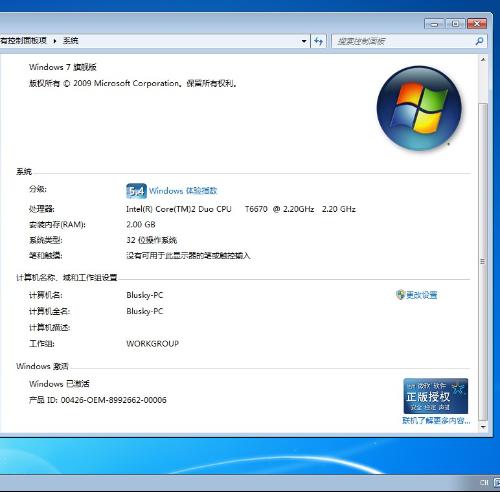Click the shield icon beside 更改设置

click(x=400, y=295)
